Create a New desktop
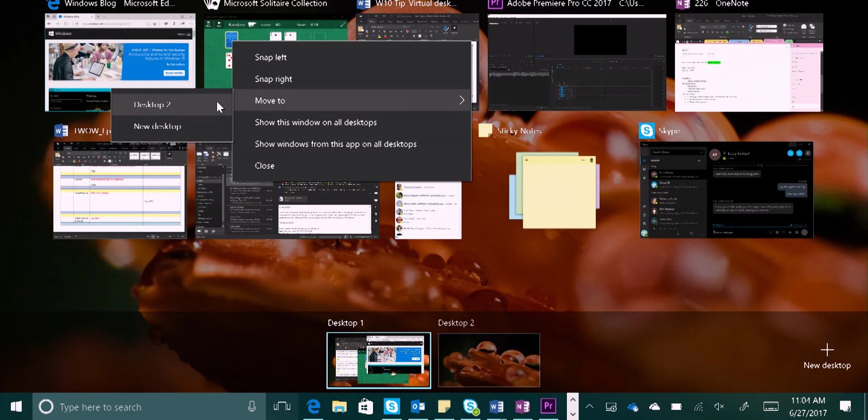This screenshot has height=420, width=868. (827, 355)
